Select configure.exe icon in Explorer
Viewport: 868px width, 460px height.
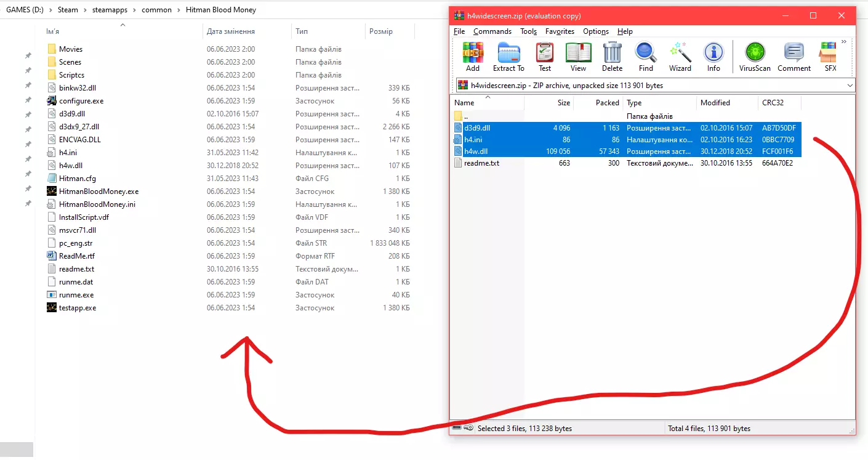point(52,101)
